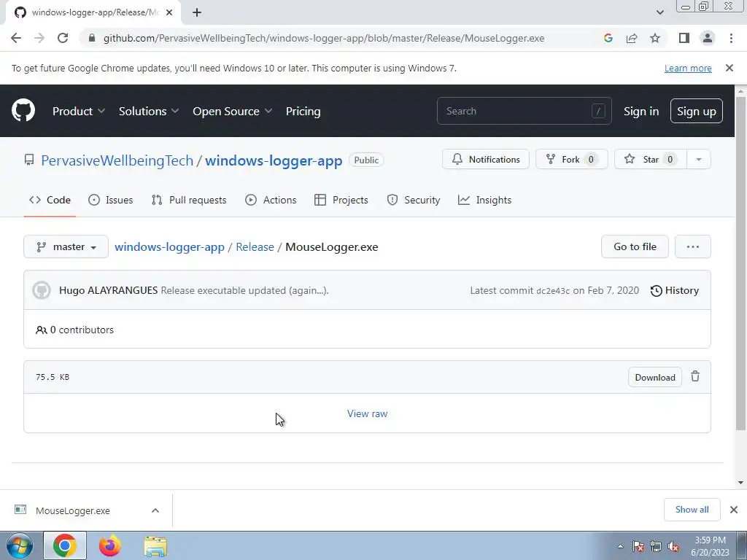Expand MouseLogger.exe download options chevron
Image resolution: width=747 pixels, height=560 pixels.
155,510
